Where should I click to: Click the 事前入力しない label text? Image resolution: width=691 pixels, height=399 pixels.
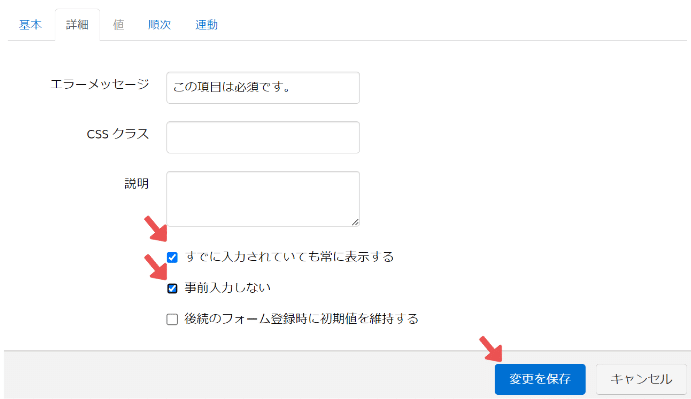pyautogui.click(x=227, y=288)
